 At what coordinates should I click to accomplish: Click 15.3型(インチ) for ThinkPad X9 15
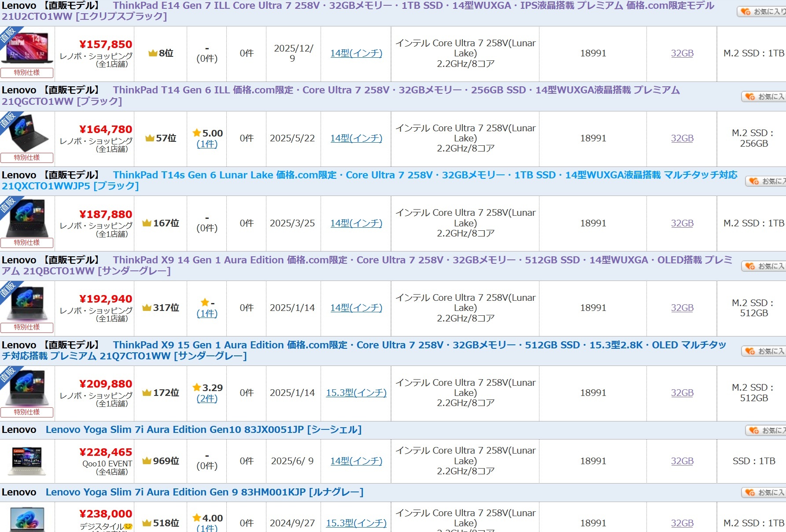(356, 393)
